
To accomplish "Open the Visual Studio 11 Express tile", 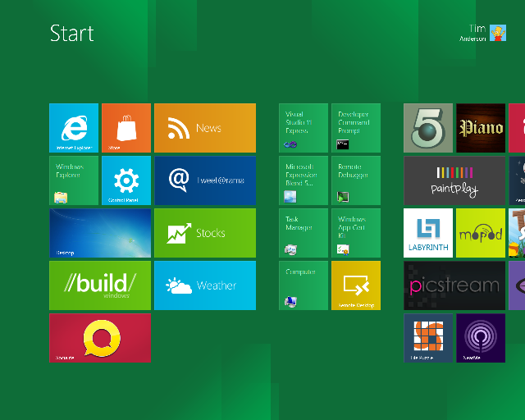I will coord(304,128).
